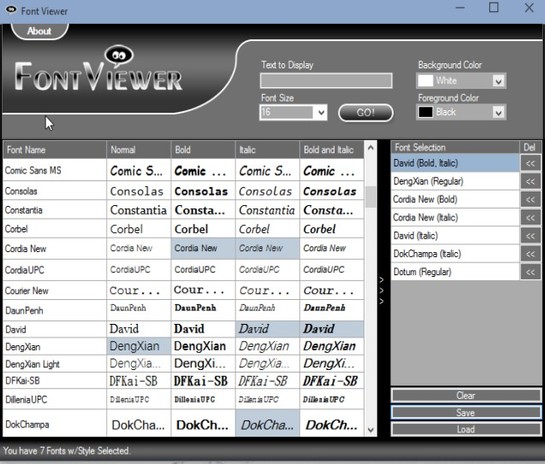
Task: Toggle the Cordia New Bold cell
Action: pos(203,249)
